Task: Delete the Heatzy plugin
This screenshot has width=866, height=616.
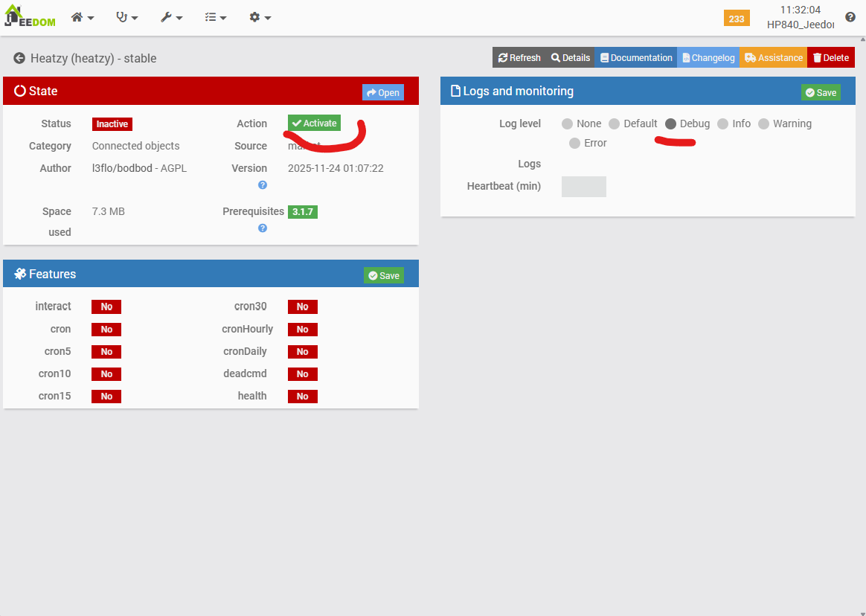Action: pos(831,58)
